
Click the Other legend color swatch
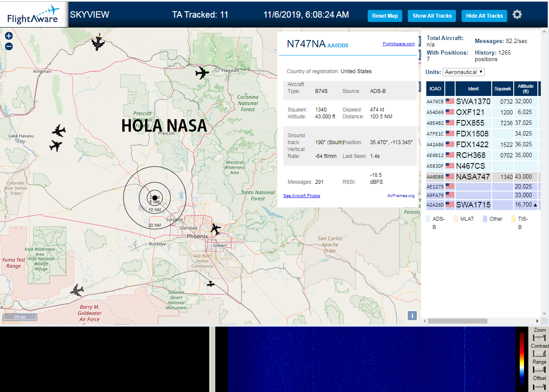pos(485,219)
